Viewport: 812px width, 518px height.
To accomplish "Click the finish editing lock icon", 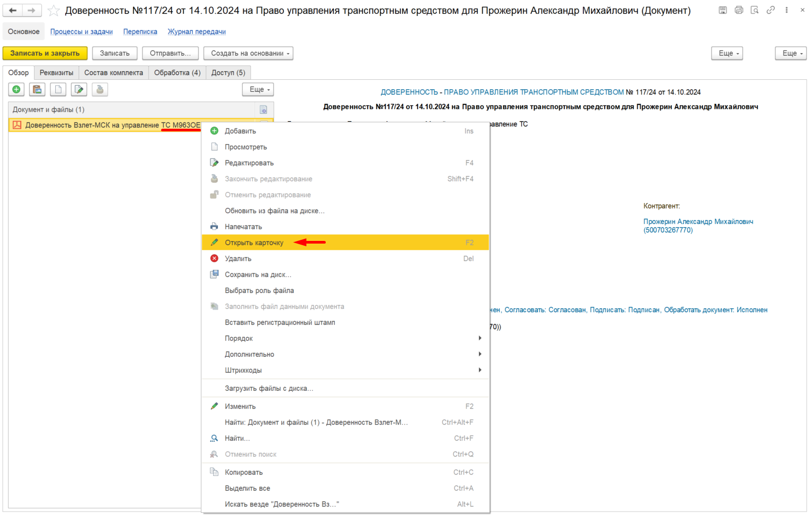I will 100,89.
